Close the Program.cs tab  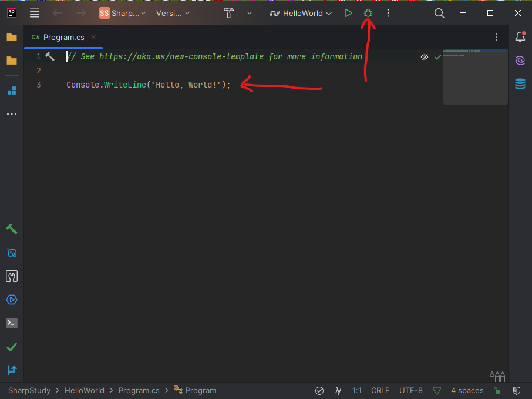[93, 37]
